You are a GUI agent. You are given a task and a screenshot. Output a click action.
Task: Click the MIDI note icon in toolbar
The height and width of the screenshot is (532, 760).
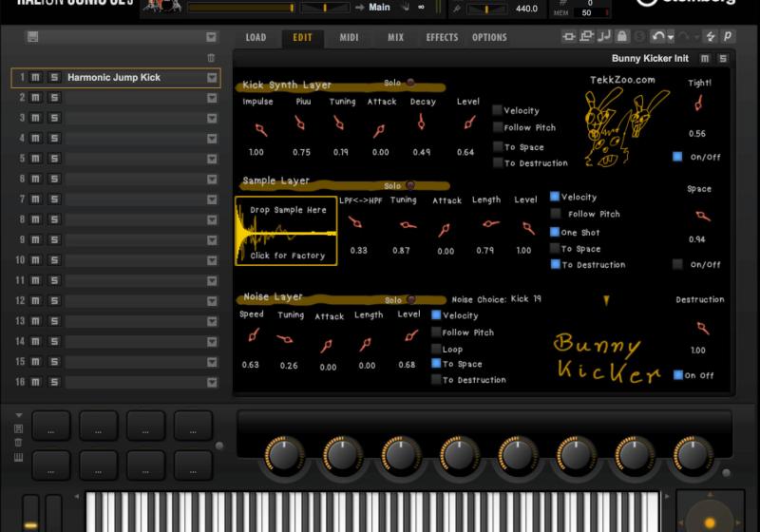click(x=604, y=36)
